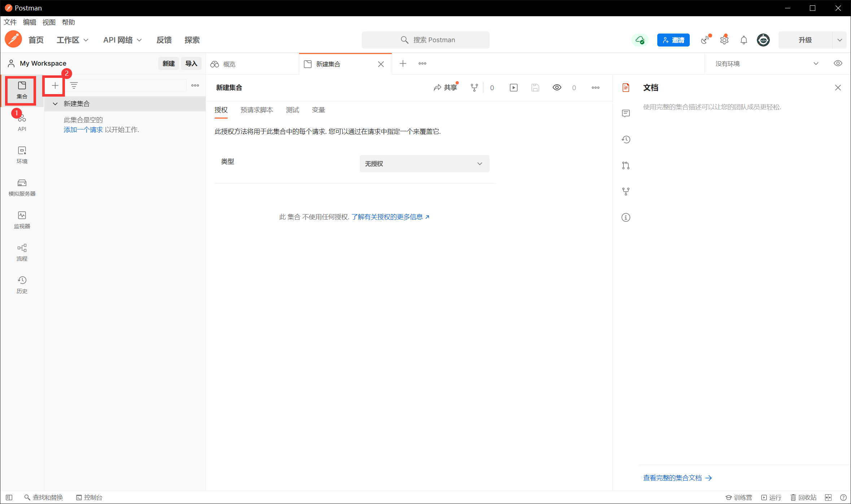Open the pull requests icon in the right sidebar

pos(626,165)
